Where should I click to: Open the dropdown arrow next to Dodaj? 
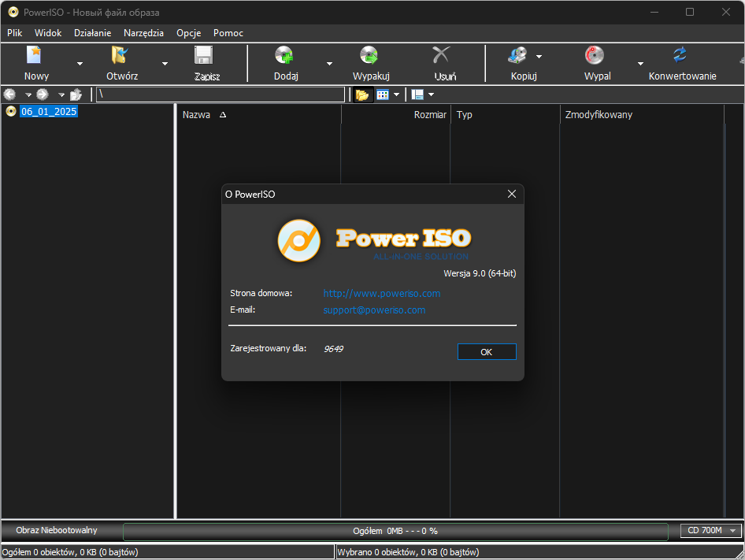click(x=329, y=64)
